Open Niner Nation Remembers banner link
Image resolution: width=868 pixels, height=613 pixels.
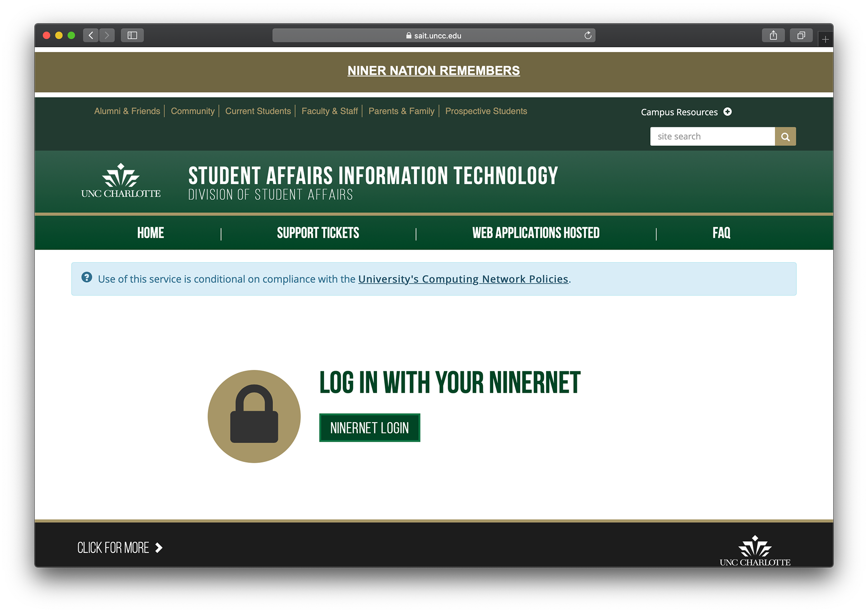tap(434, 71)
